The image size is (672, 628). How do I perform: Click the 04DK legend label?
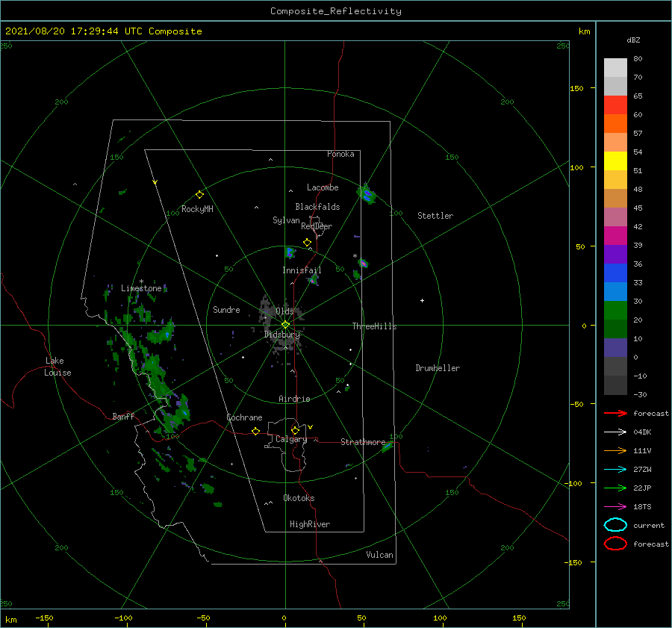pos(642,432)
